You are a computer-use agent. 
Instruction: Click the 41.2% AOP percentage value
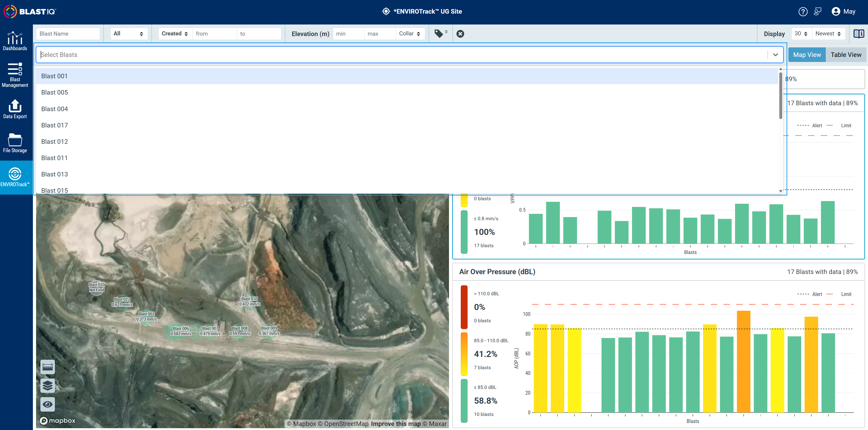pos(485,354)
